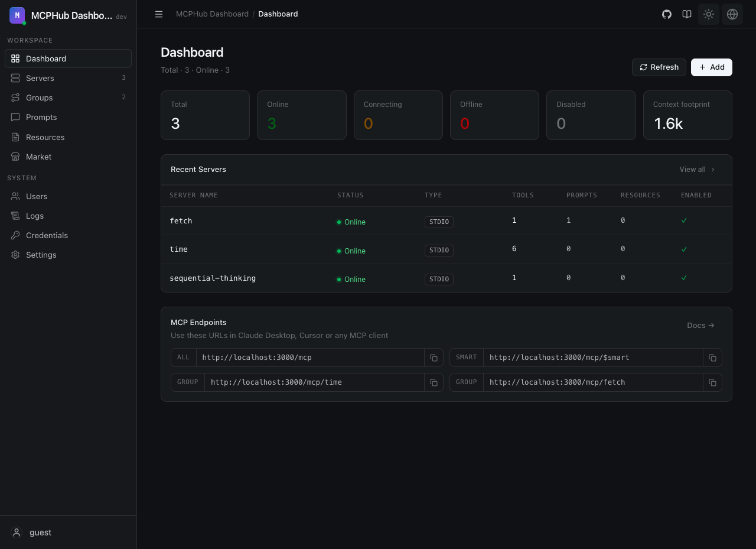This screenshot has width=756, height=549.
Task: Open the Market page
Action: (x=68, y=157)
